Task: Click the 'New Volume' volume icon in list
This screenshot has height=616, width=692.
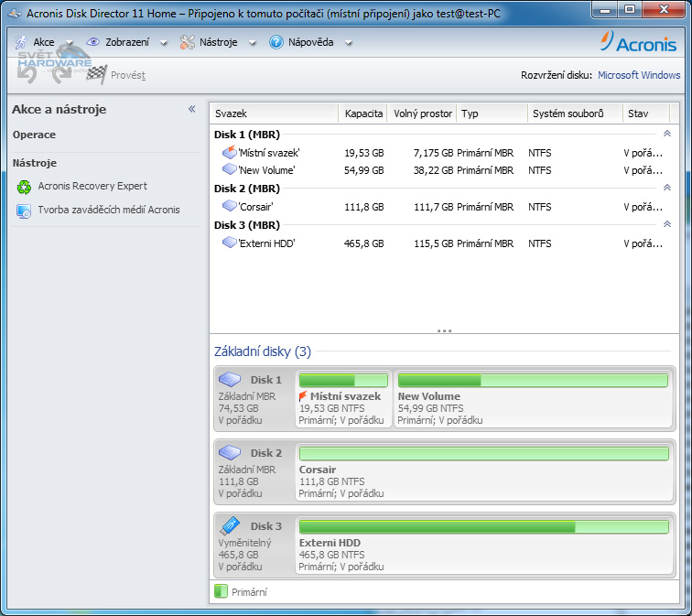Action: (230, 169)
